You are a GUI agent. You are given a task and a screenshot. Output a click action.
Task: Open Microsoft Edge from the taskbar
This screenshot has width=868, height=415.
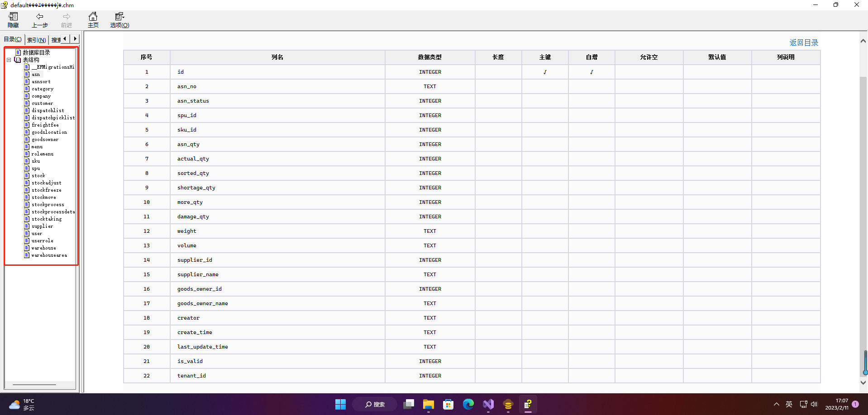(468, 404)
